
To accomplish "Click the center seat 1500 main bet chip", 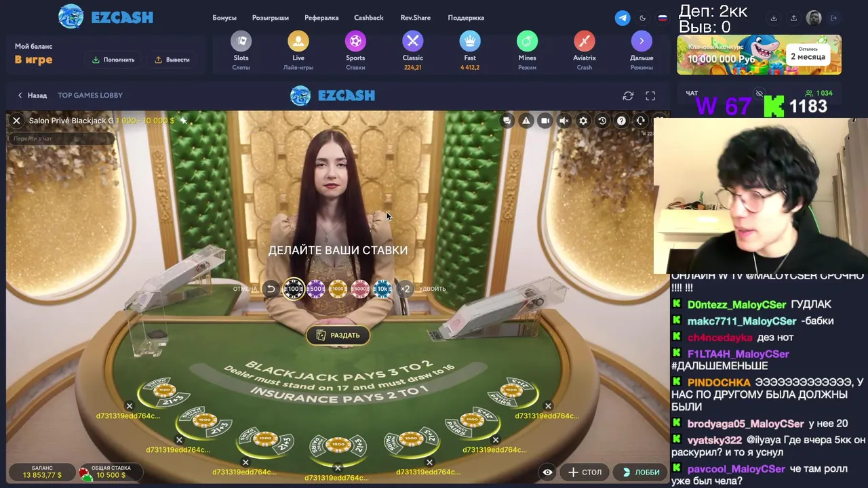I will point(338,445).
